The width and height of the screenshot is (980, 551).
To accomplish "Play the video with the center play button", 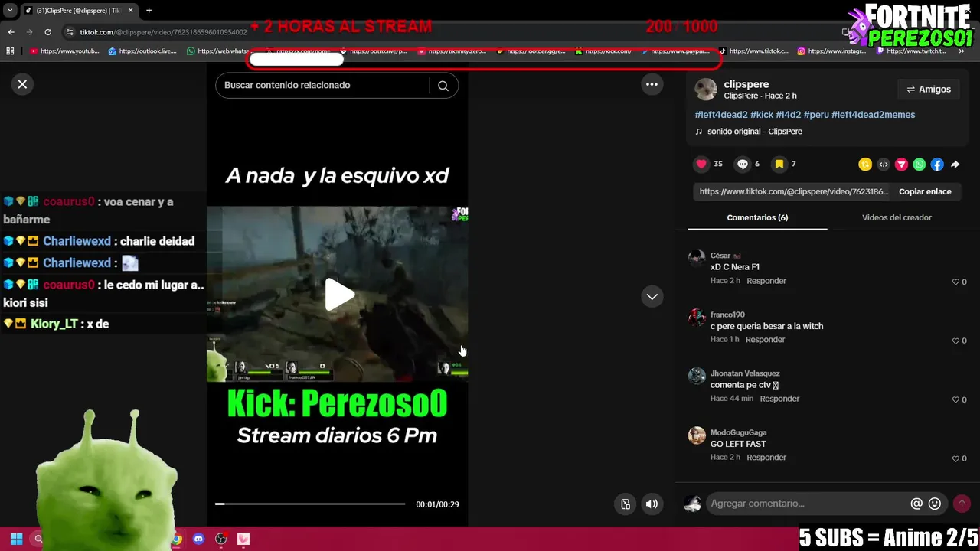I will click(338, 295).
